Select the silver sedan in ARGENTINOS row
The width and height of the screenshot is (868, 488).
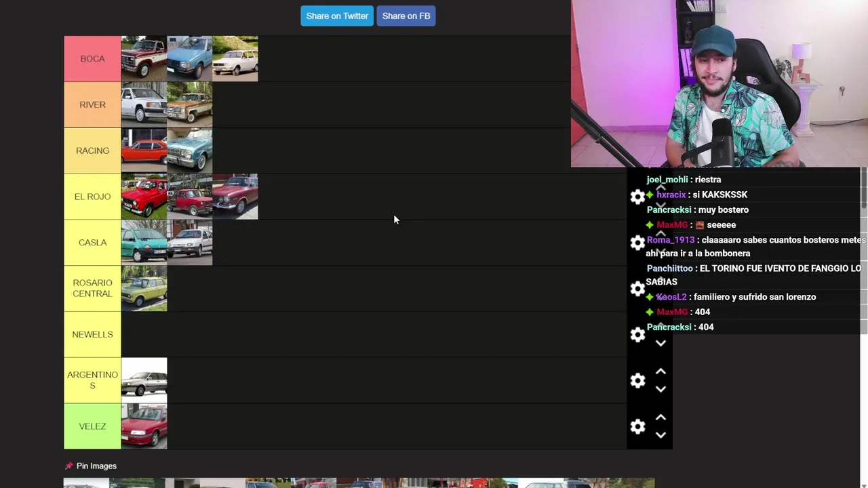point(144,380)
